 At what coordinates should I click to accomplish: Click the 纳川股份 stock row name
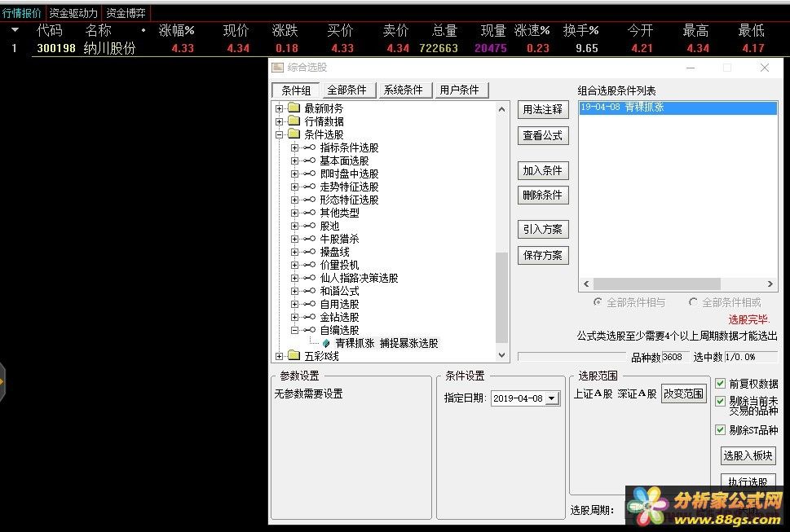click(110, 48)
